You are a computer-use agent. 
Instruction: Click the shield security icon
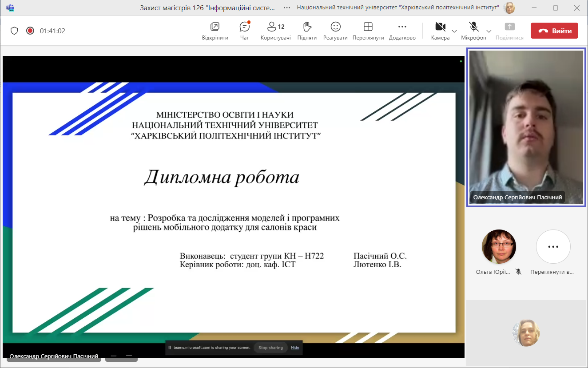click(x=14, y=31)
